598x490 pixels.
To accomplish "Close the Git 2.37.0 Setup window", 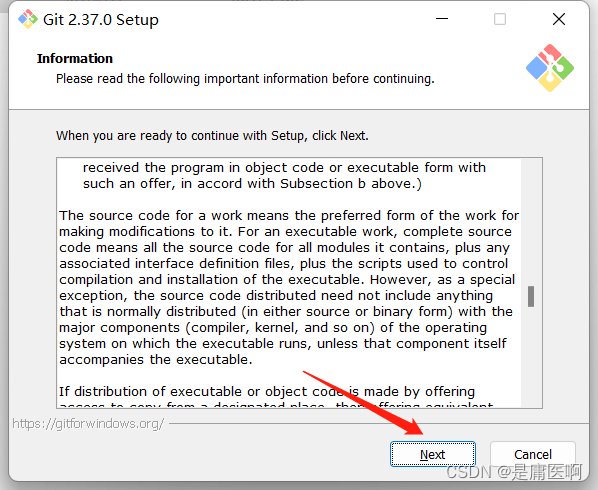I will coord(559,19).
